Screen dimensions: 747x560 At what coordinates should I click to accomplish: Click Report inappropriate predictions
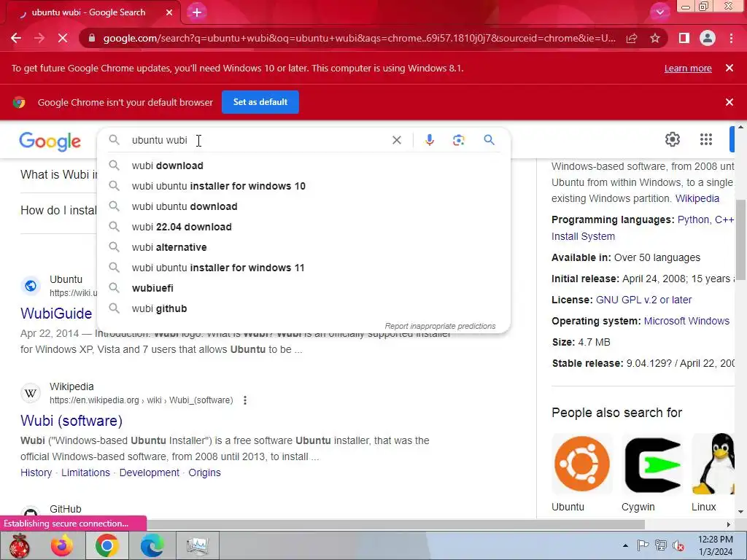coord(440,326)
